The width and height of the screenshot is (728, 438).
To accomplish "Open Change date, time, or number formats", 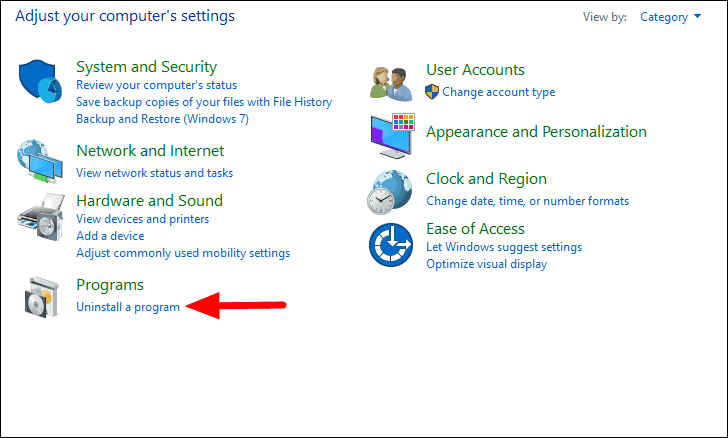I will pyautogui.click(x=527, y=201).
